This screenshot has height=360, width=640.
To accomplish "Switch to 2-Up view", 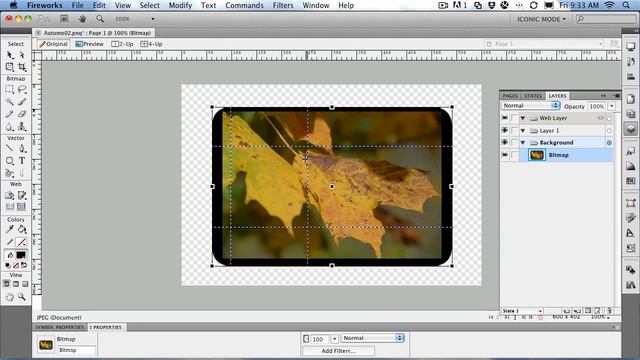I will coord(122,44).
